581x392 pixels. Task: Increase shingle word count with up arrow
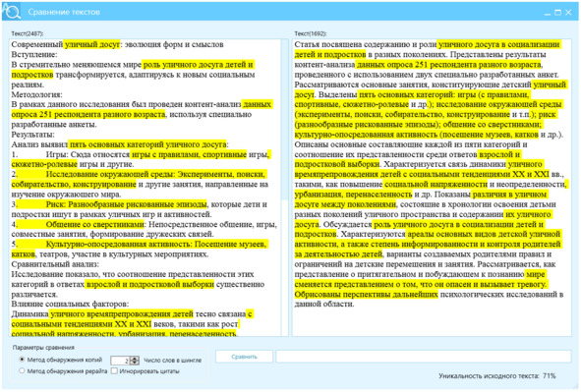click(136, 359)
